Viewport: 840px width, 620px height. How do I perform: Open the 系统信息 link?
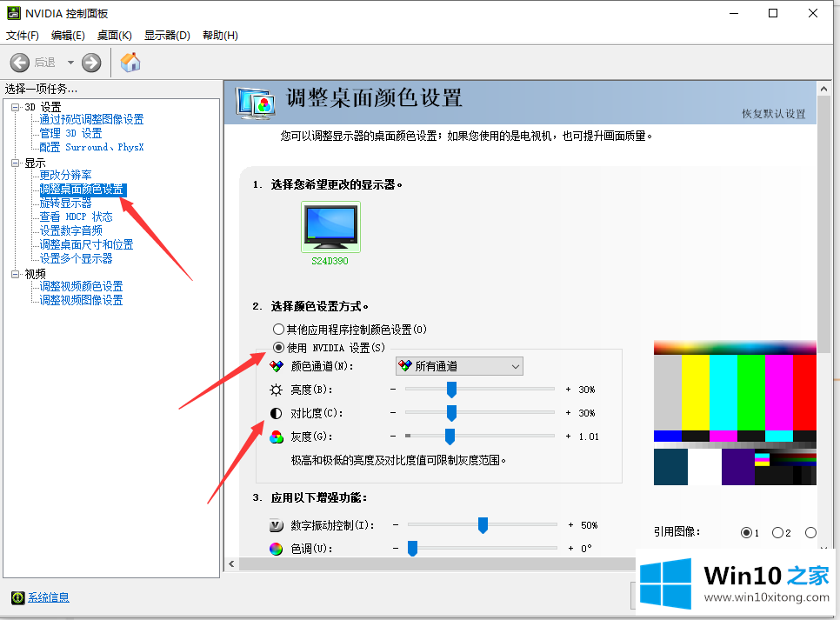click(x=48, y=597)
